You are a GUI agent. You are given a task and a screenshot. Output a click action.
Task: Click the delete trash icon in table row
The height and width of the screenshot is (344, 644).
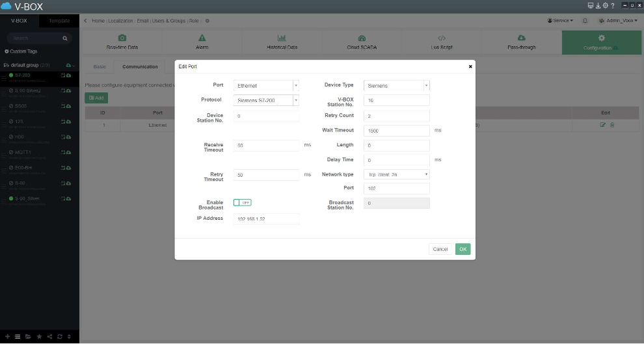click(611, 125)
